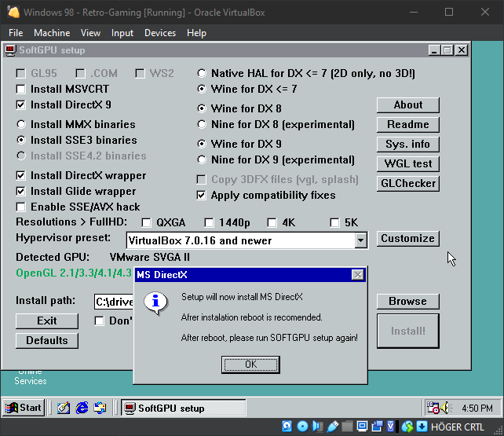Select Wine for DX <= 7 radio

click(x=202, y=89)
